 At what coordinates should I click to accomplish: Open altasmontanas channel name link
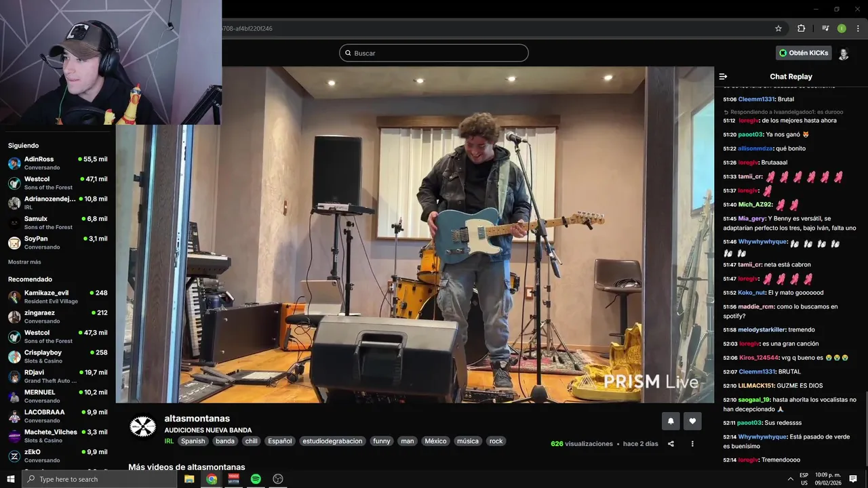197,418
